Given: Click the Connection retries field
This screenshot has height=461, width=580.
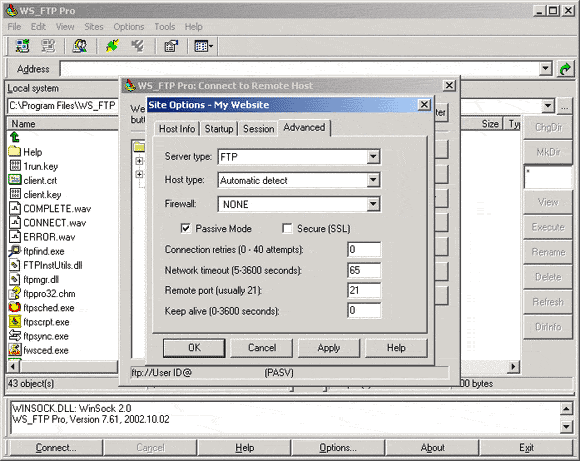Looking at the screenshot, I should pyautogui.click(x=364, y=249).
